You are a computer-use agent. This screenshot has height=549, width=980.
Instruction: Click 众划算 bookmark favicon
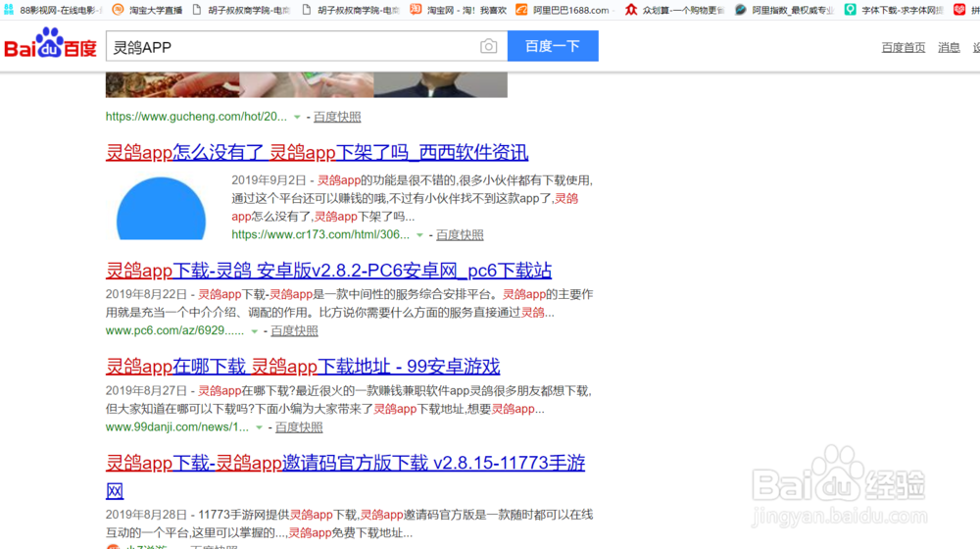tap(631, 10)
